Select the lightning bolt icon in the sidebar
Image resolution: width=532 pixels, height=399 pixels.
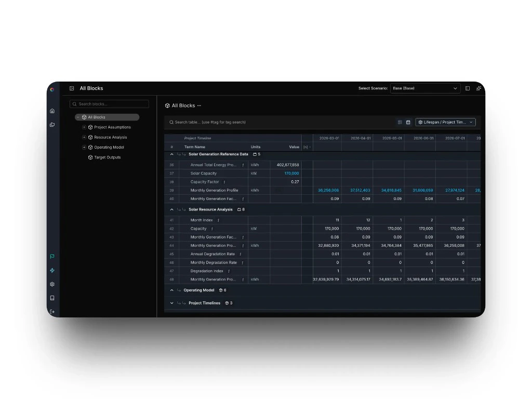click(x=52, y=270)
